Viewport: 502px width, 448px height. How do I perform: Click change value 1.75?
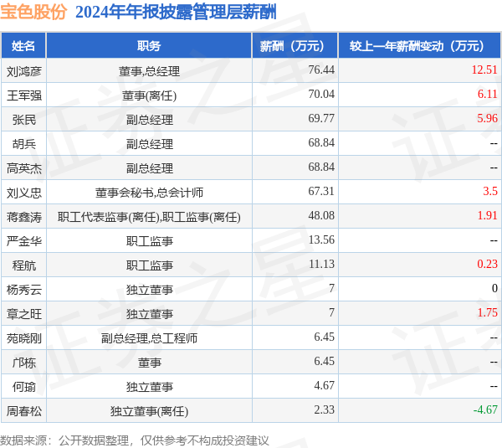(487, 313)
